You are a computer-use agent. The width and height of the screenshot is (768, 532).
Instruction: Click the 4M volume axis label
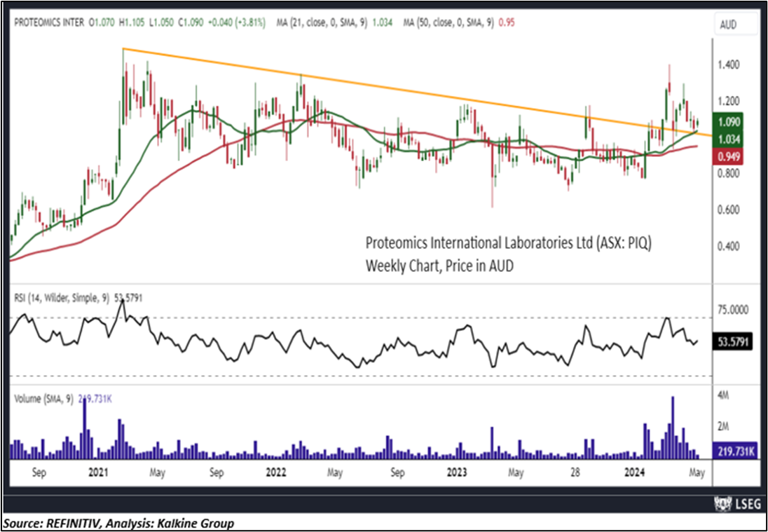(723, 395)
